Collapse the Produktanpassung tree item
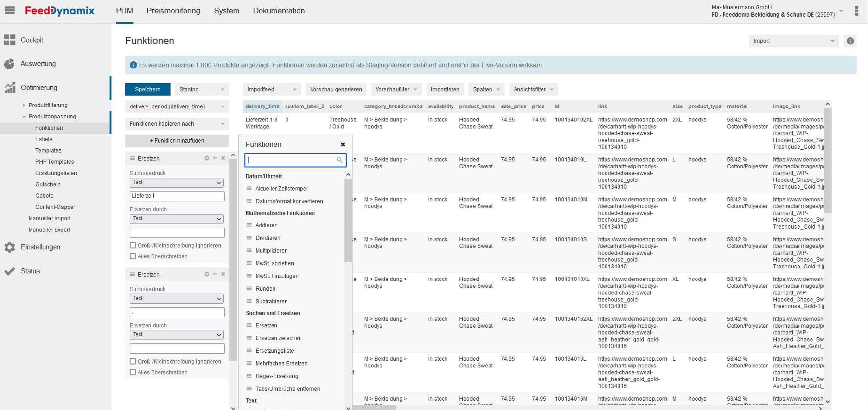 [x=24, y=117]
